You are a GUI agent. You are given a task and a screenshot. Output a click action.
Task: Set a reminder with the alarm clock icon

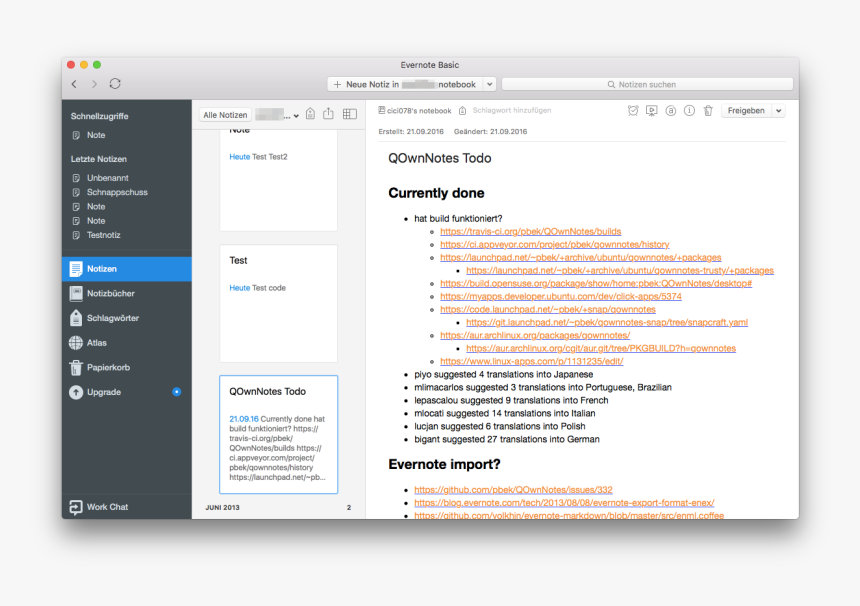(633, 111)
